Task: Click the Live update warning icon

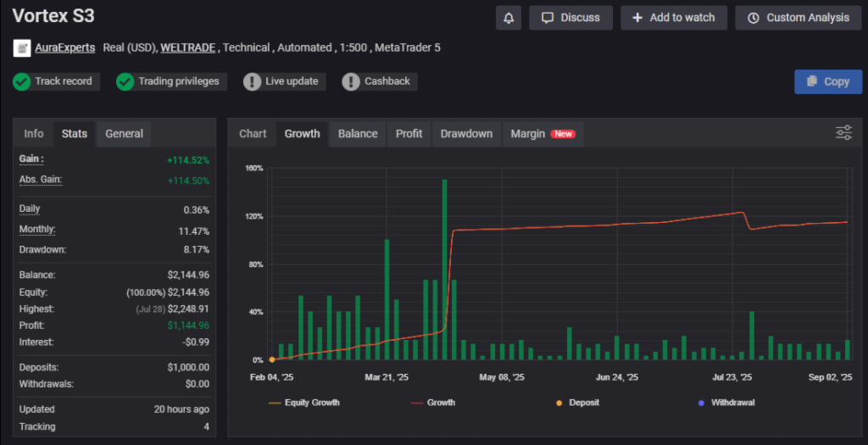Action: [x=252, y=81]
